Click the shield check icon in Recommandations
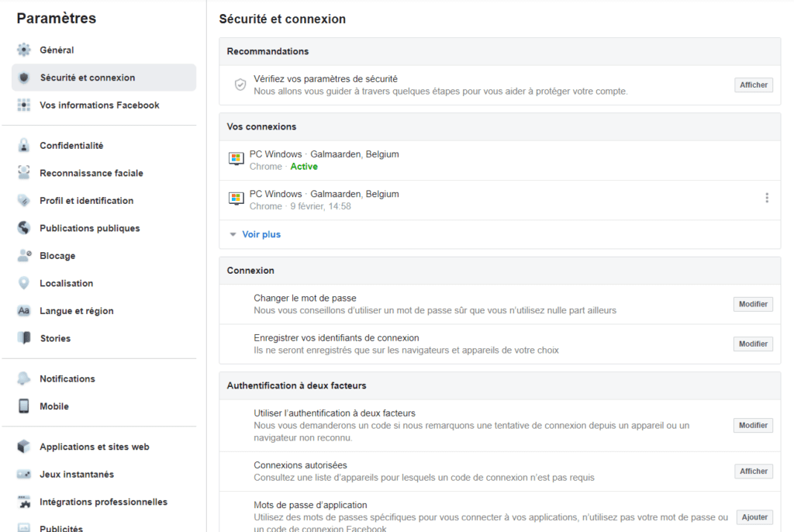Screen dimensions: 794x532 240,85
